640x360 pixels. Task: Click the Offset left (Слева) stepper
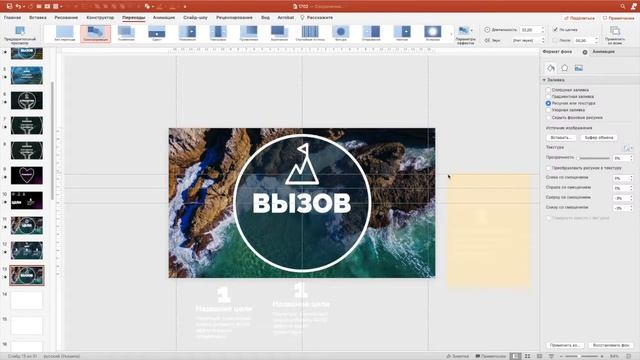pyautogui.click(x=631, y=178)
